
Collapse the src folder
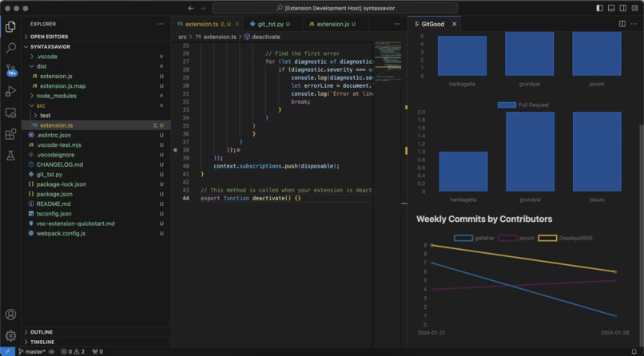click(96, 106)
